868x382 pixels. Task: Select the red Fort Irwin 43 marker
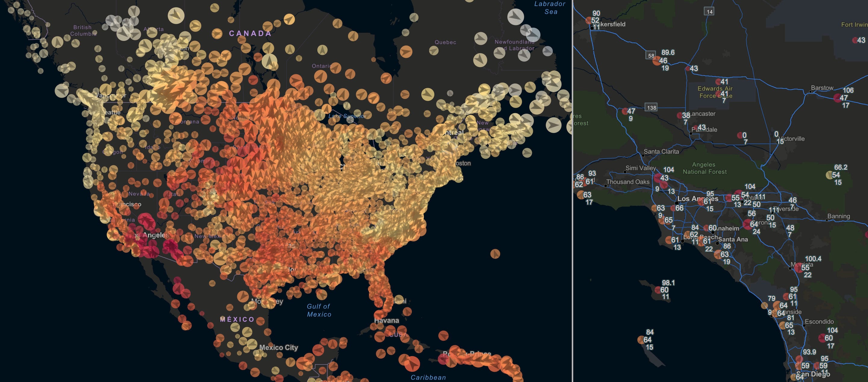[x=855, y=40]
